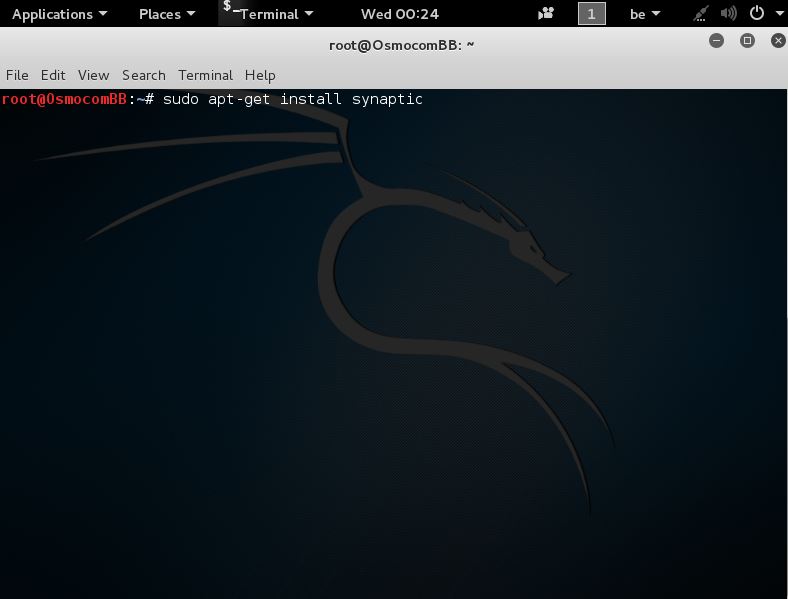Click the screen recorder camera icon
Viewport: 788px width, 599px height.
click(546, 14)
